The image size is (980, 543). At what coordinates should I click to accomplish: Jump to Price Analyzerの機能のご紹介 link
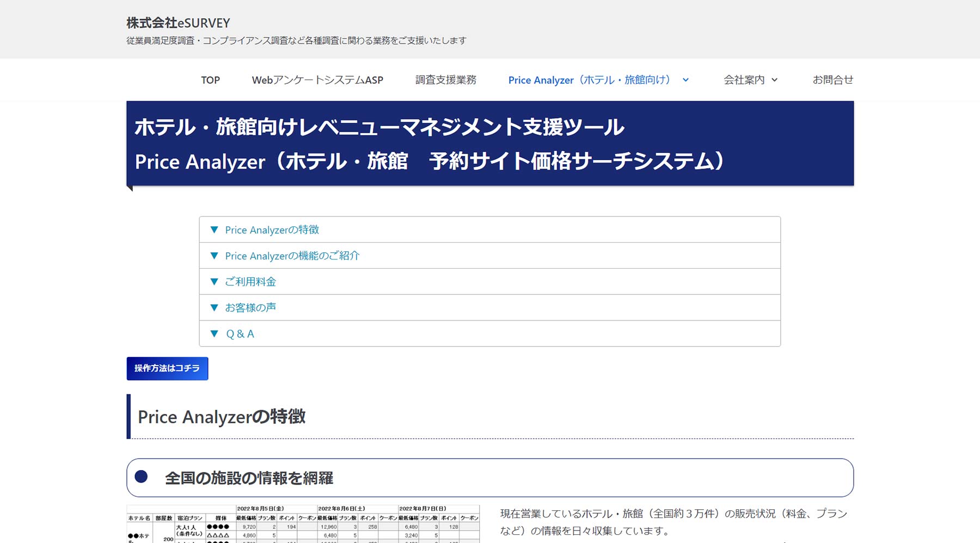point(292,256)
